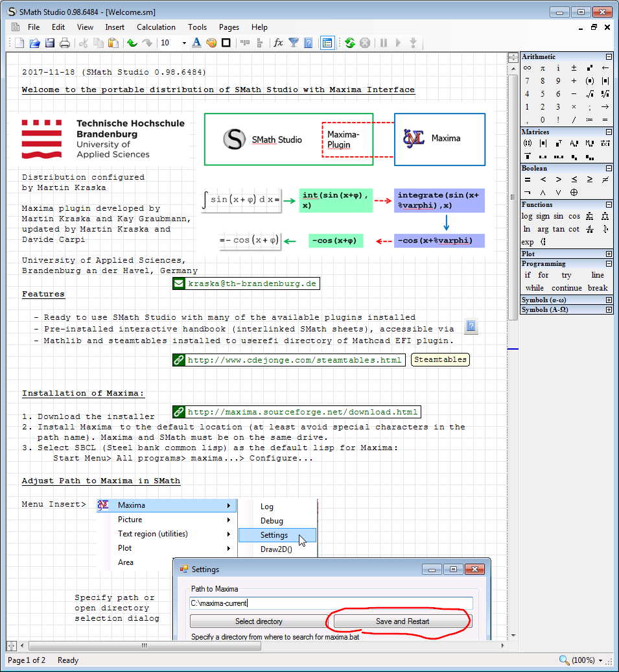Insert the sin function from Functions panel
This screenshot has width=619, height=672.
558,217
